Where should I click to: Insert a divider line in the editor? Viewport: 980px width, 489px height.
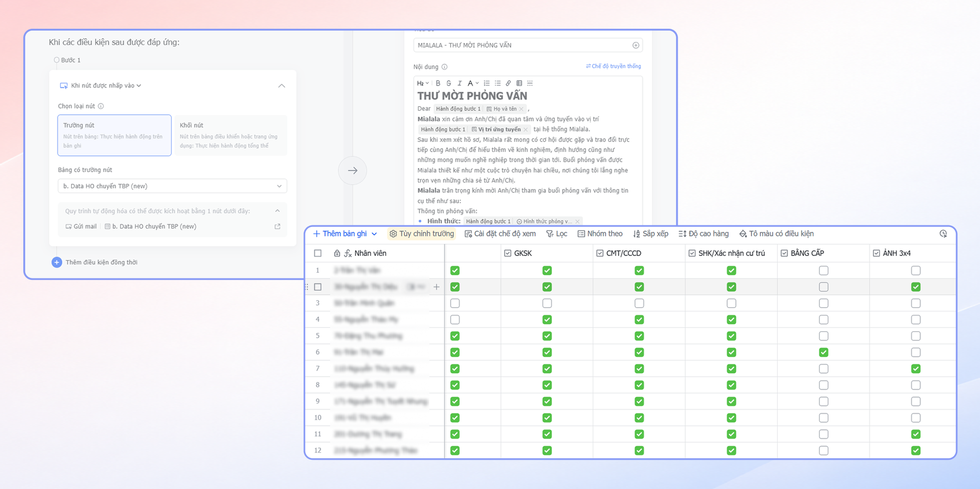[530, 83]
